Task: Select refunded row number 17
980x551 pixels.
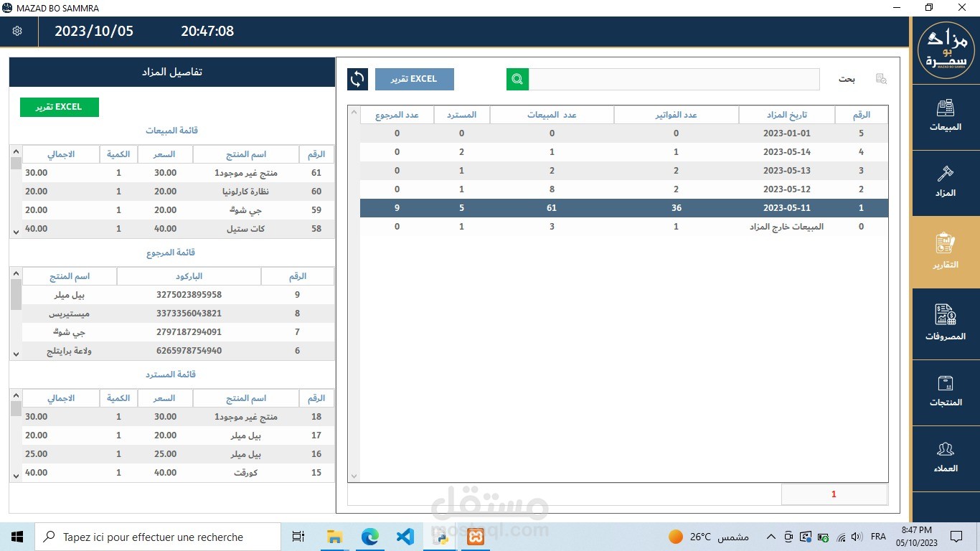Action: tap(178, 435)
